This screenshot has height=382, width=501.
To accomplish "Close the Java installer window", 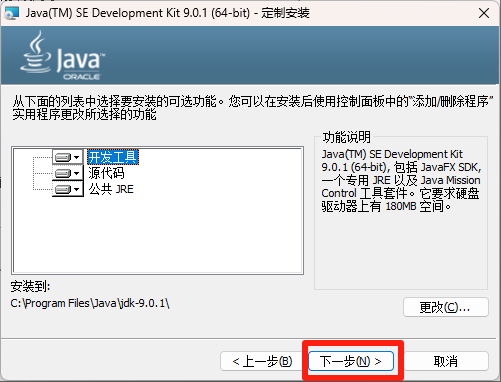I will tap(484, 13).
